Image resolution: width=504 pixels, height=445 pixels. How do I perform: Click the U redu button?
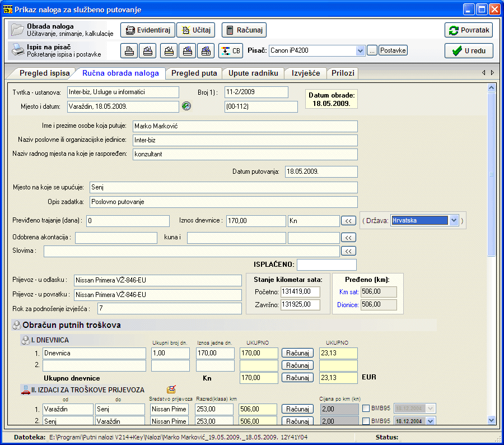pyautogui.click(x=469, y=50)
